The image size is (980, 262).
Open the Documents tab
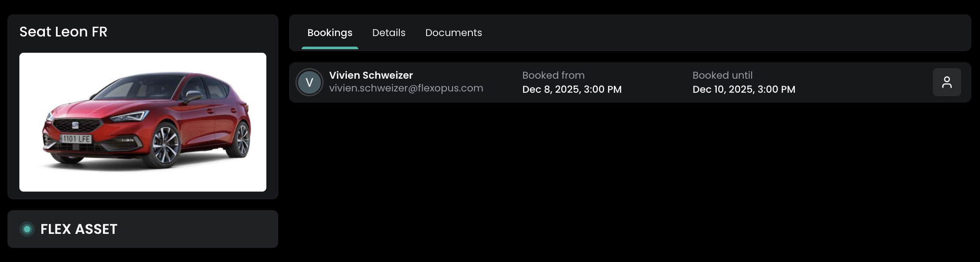453,33
